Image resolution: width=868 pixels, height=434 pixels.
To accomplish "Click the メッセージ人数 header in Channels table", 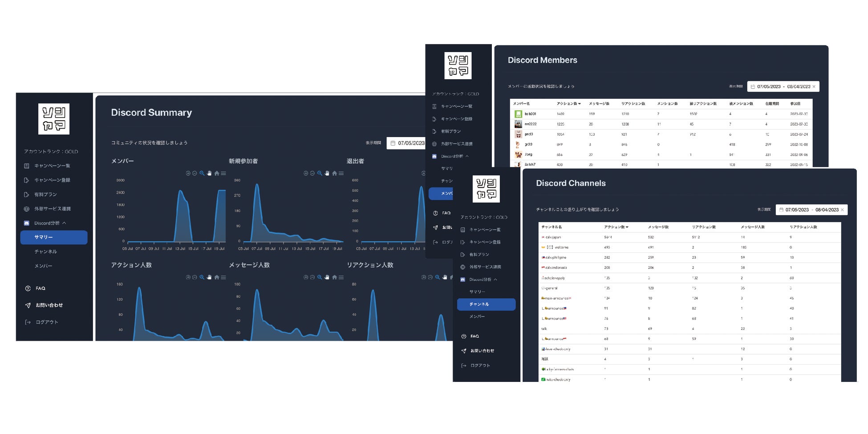I will tap(753, 227).
